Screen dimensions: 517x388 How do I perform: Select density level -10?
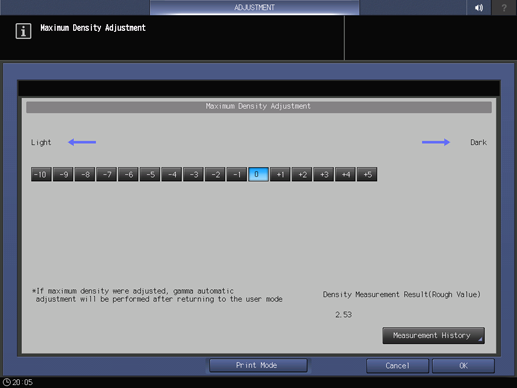coord(41,174)
